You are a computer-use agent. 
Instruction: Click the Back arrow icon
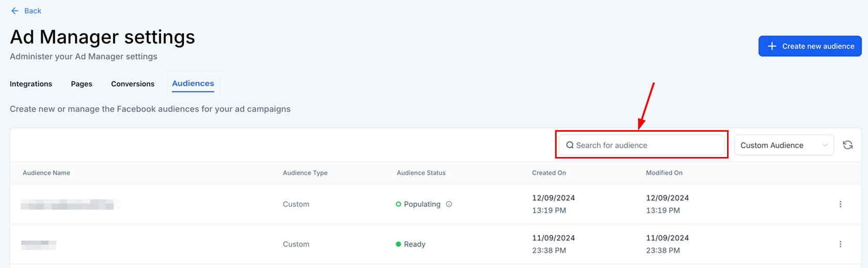14,11
